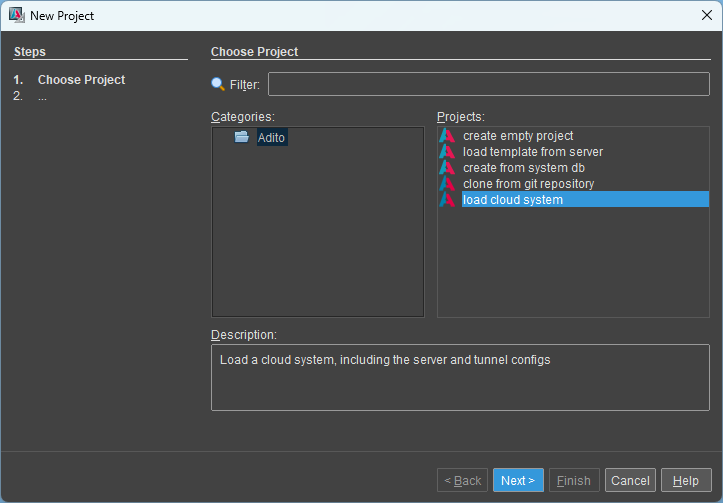
Task: Click the Adito category folder icon
Action: [x=242, y=137]
